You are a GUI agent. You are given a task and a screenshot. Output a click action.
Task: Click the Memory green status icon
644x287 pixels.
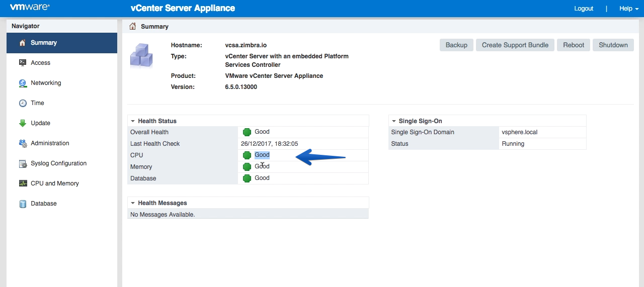pyautogui.click(x=247, y=167)
